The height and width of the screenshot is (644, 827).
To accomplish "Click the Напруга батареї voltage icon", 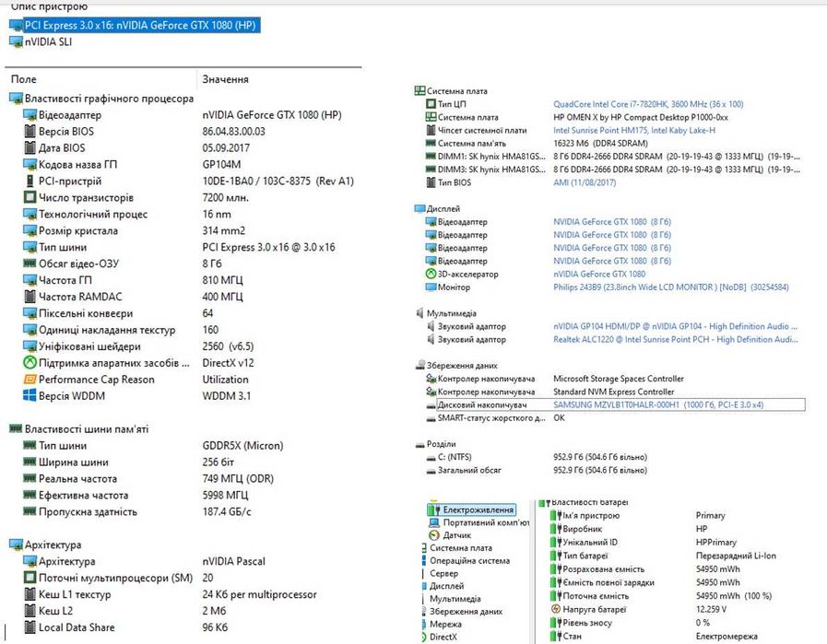I will [x=555, y=609].
